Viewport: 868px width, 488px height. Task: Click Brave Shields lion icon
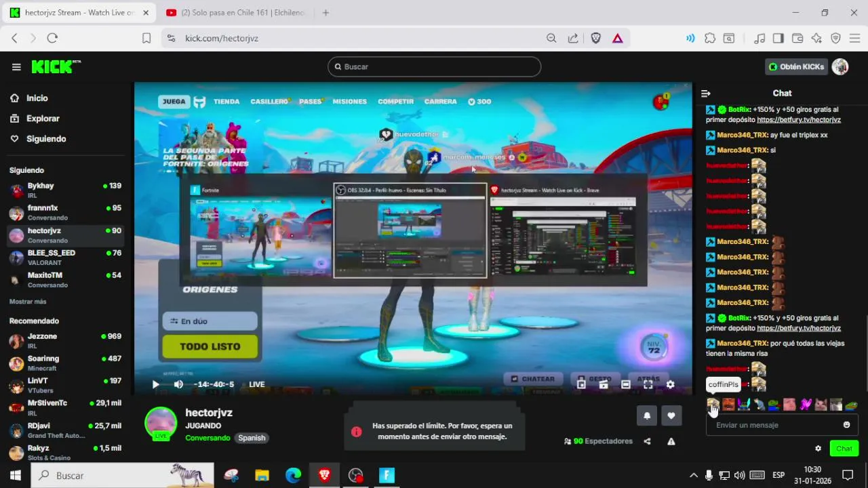coord(596,39)
